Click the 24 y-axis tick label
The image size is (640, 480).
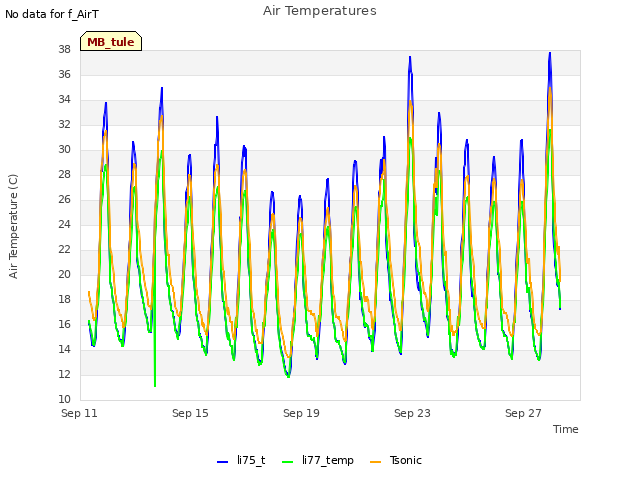pos(64,224)
